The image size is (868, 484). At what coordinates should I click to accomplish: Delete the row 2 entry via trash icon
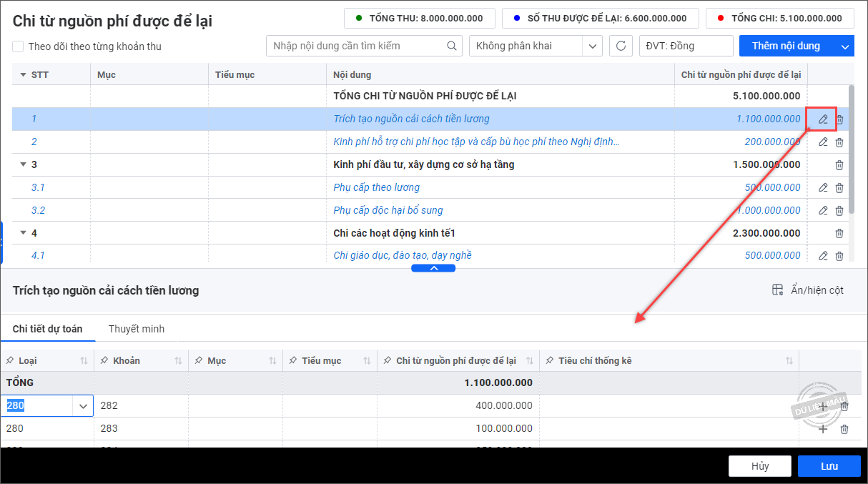pos(839,142)
